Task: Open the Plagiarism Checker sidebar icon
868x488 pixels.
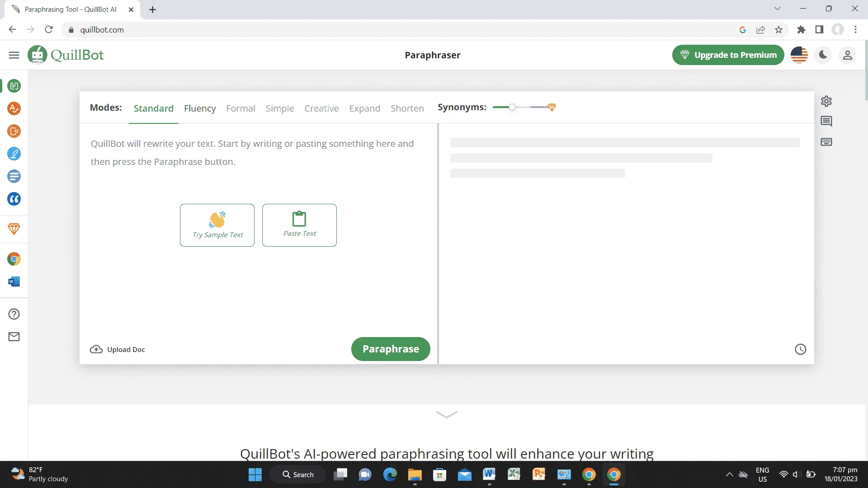Action: click(14, 131)
